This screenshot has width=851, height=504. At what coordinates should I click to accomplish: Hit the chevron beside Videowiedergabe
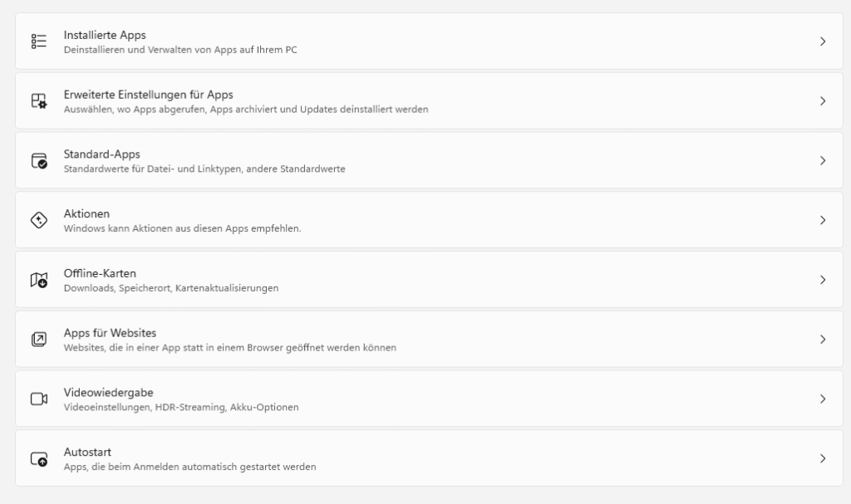click(822, 399)
